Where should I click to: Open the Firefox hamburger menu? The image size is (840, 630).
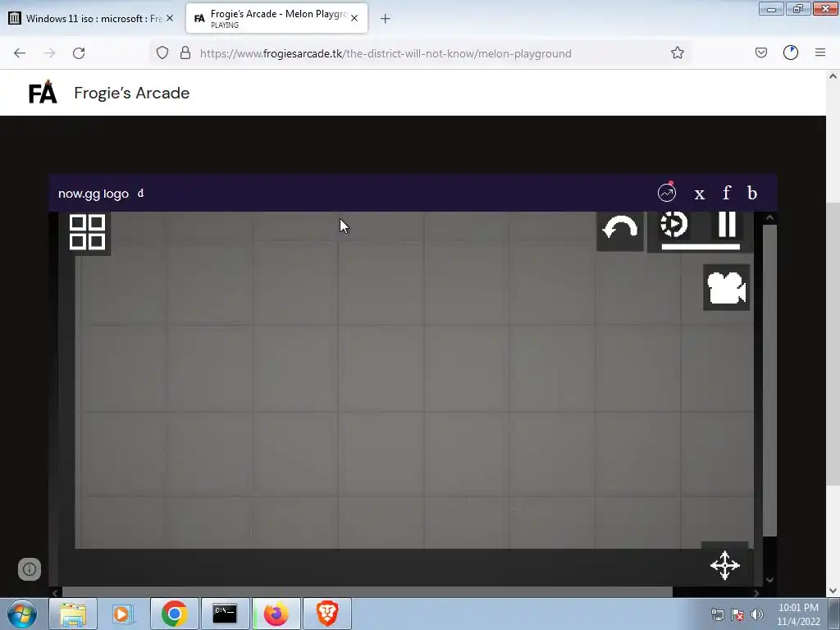pos(820,52)
